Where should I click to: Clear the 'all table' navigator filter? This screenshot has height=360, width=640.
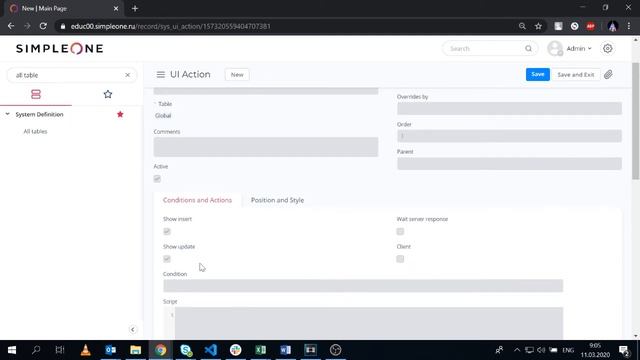point(127,75)
